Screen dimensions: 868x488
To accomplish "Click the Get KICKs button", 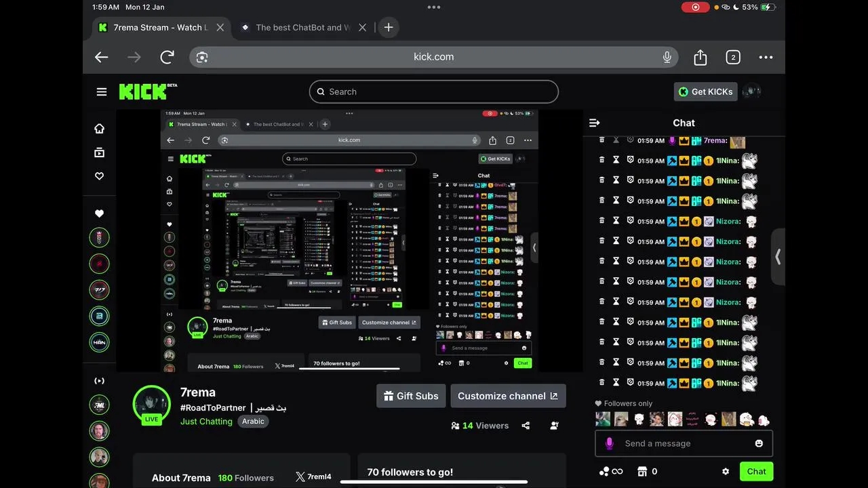I will [705, 91].
